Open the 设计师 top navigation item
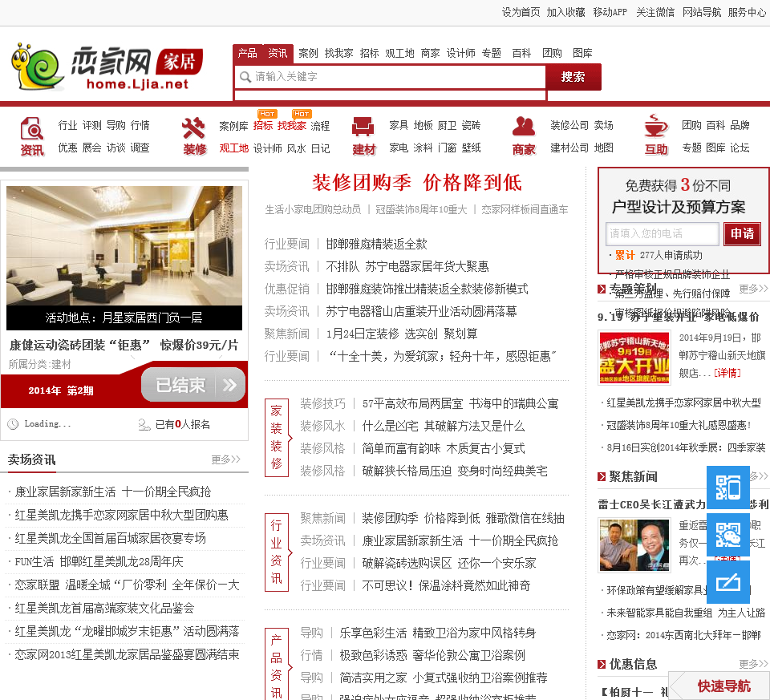 coord(460,53)
